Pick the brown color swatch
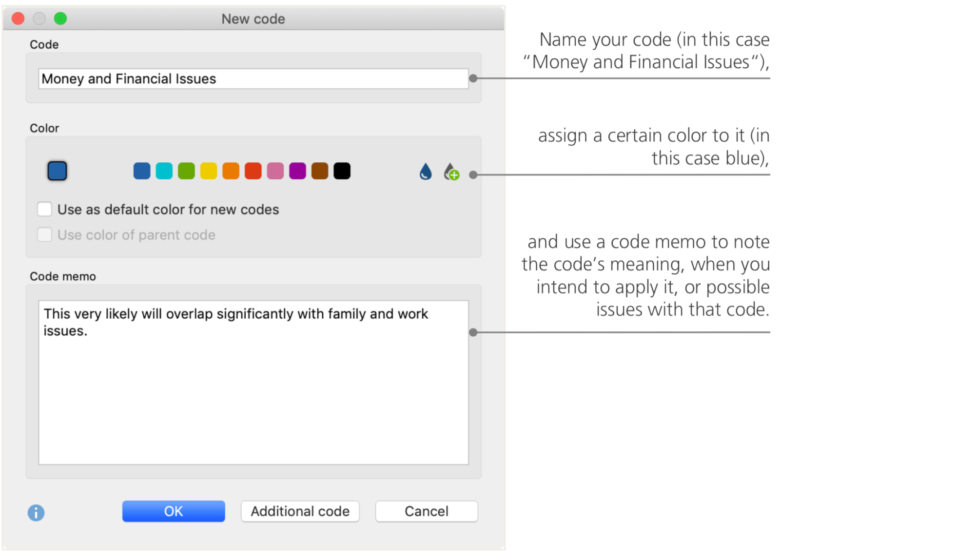 320,171
